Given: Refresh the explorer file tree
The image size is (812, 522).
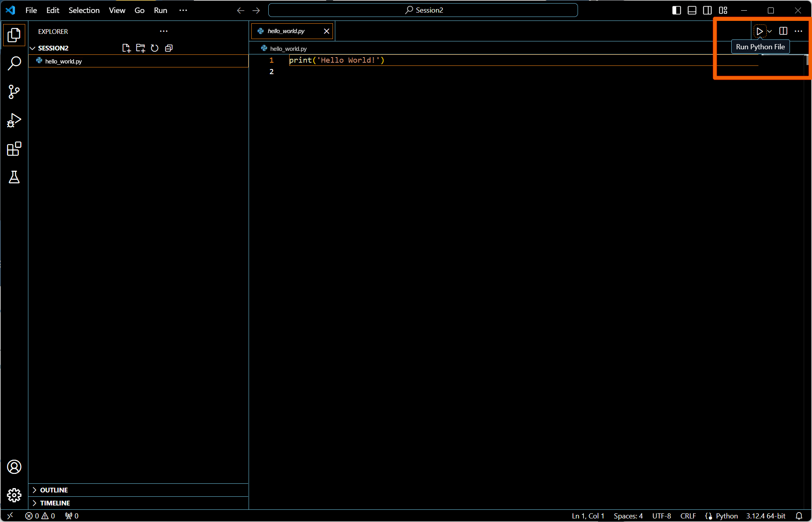Looking at the screenshot, I should (154, 48).
